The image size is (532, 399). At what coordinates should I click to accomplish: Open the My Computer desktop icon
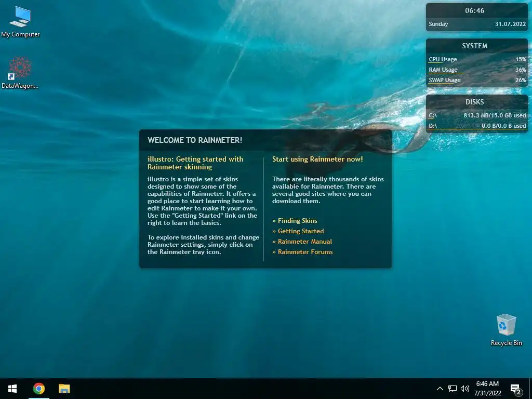point(20,21)
